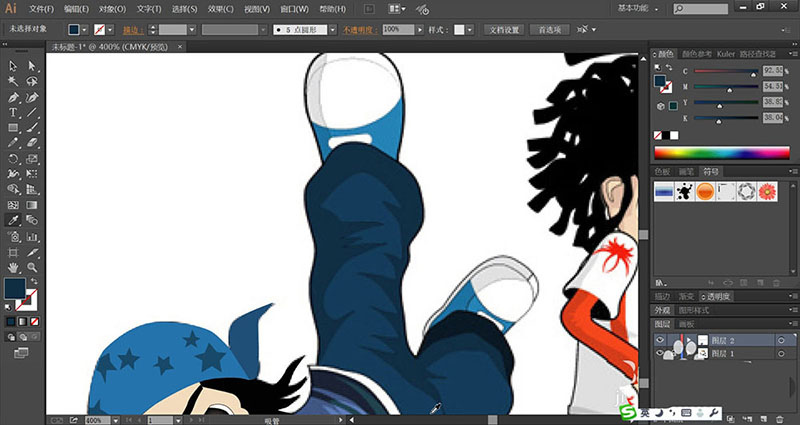Hide layer 图层 2 with eye icon
Screen dimensions: 800x425
coord(660,340)
